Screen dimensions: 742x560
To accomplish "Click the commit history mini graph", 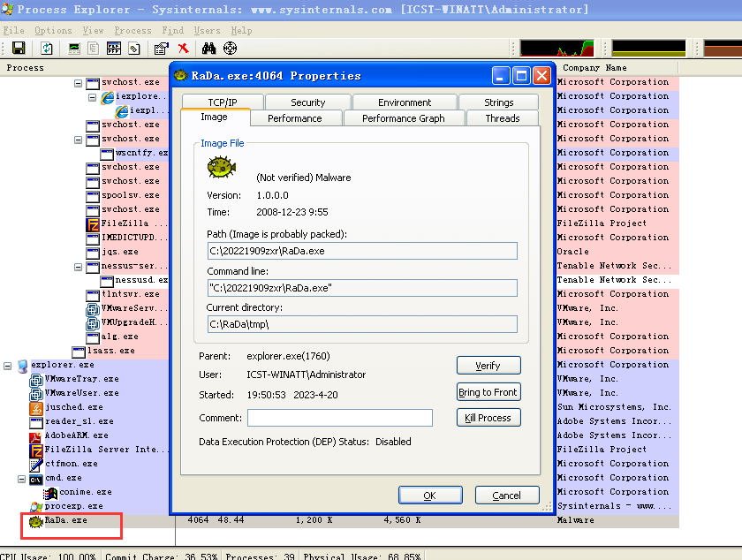I will coord(648,49).
